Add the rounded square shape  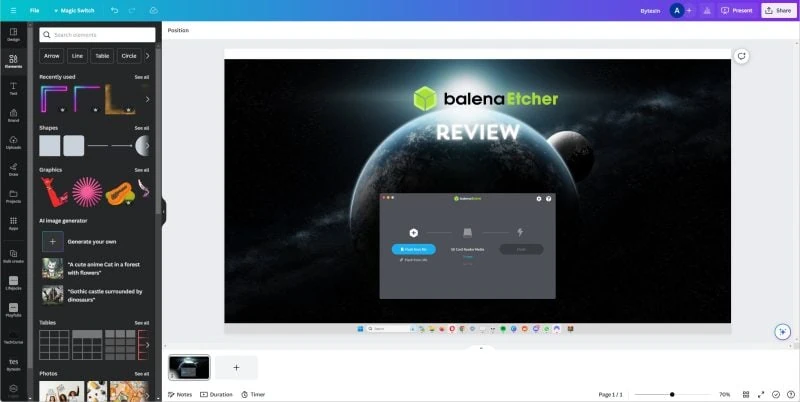(x=73, y=146)
